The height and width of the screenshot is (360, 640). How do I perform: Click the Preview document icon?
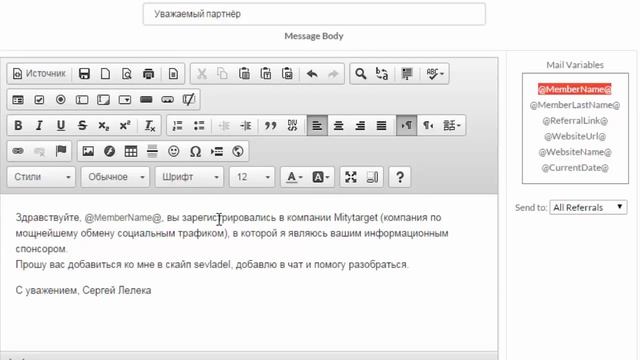tap(127, 74)
